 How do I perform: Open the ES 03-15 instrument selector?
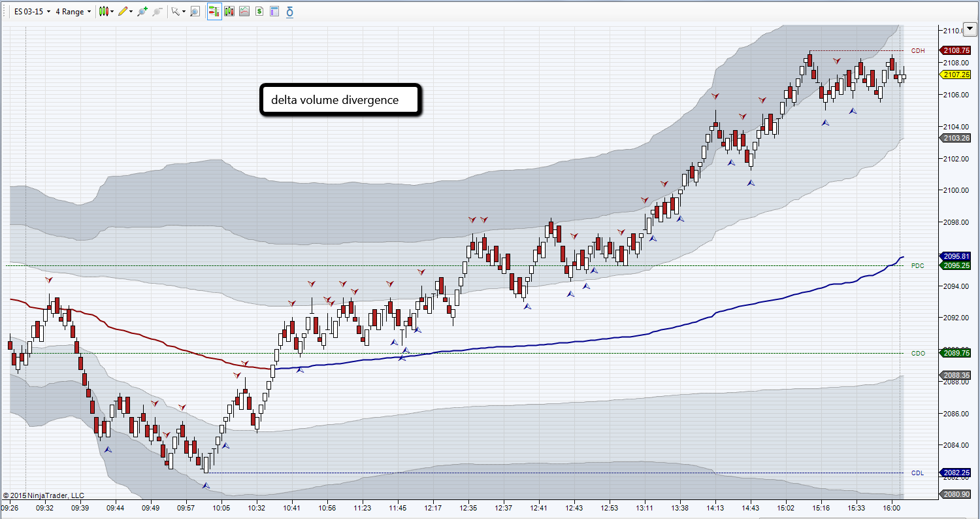point(32,12)
